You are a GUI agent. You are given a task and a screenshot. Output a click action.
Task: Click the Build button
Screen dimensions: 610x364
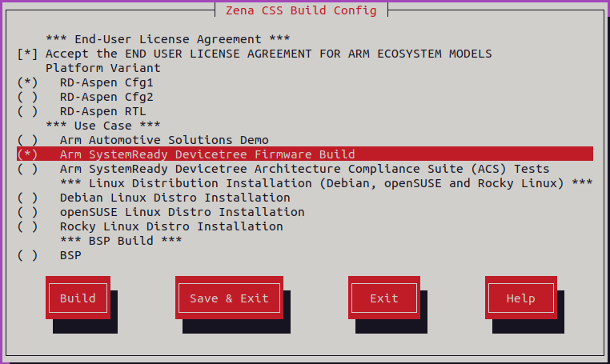click(78, 298)
